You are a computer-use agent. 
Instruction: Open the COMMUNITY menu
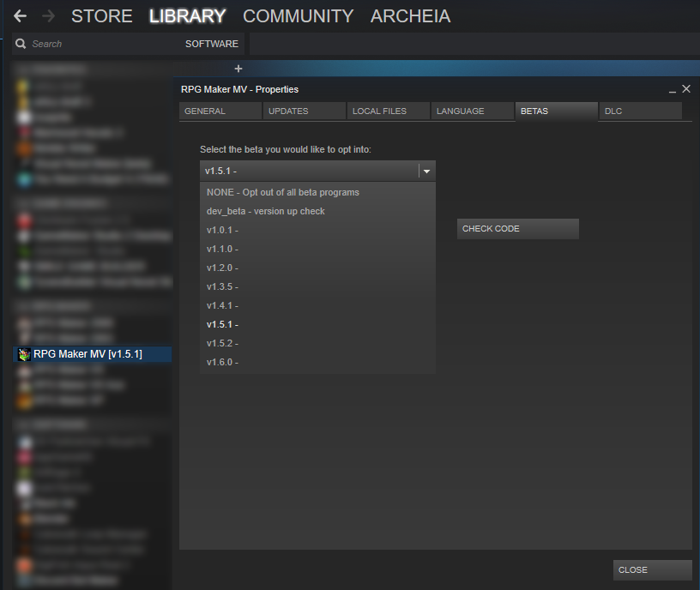(x=298, y=16)
